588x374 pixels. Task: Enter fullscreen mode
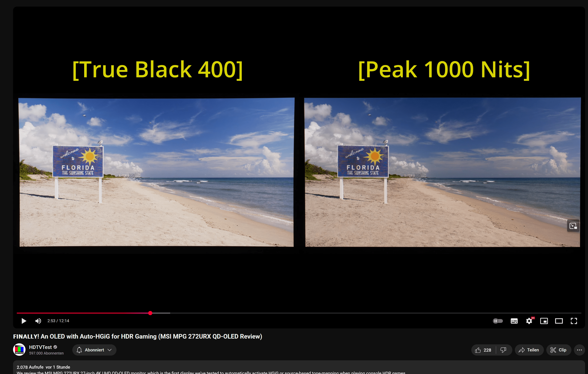(x=573, y=321)
